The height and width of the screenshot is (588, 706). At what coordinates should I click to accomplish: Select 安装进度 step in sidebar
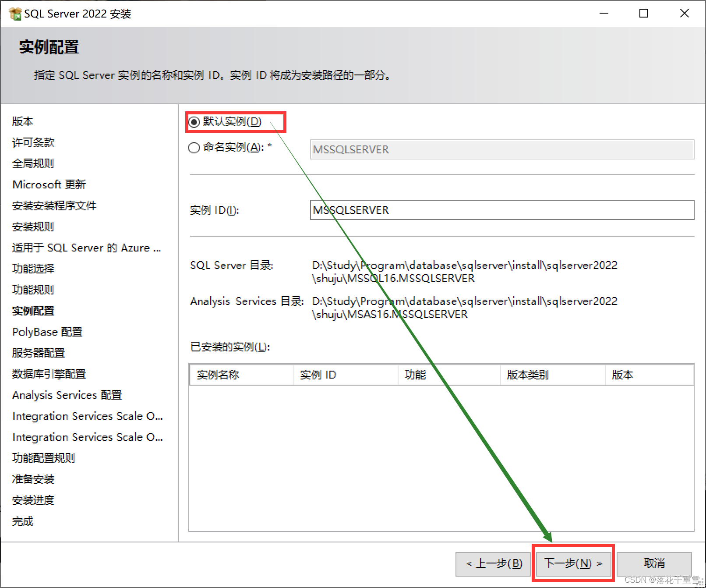33,500
